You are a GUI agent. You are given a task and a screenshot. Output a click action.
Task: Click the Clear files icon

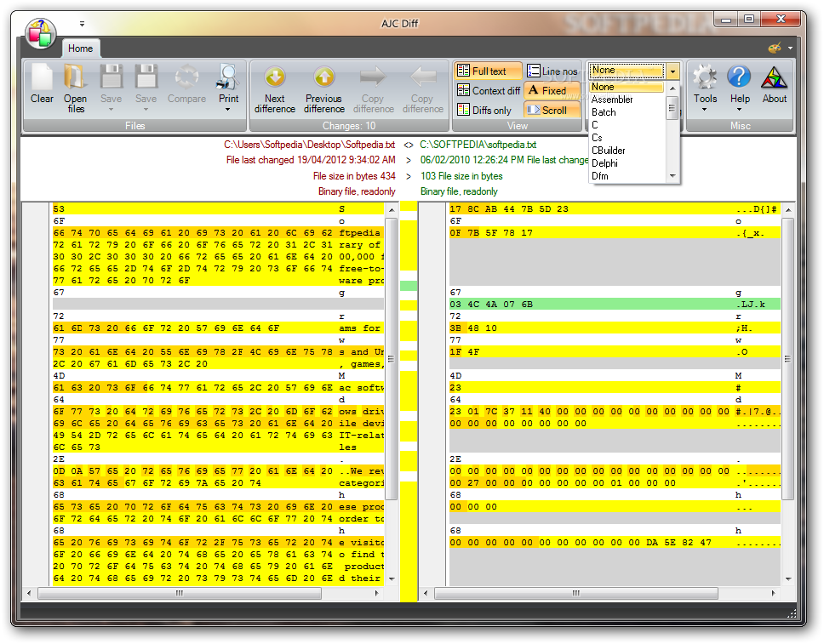coord(42,77)
